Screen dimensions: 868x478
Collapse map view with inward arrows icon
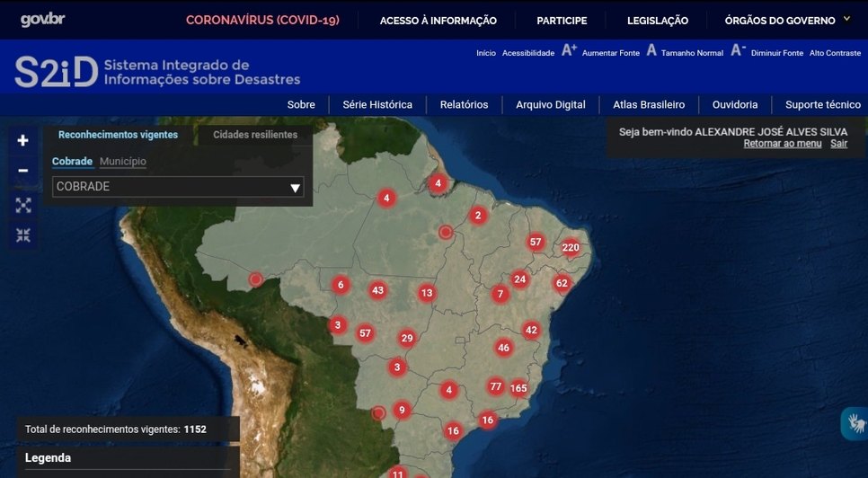(x=22, y=235)
